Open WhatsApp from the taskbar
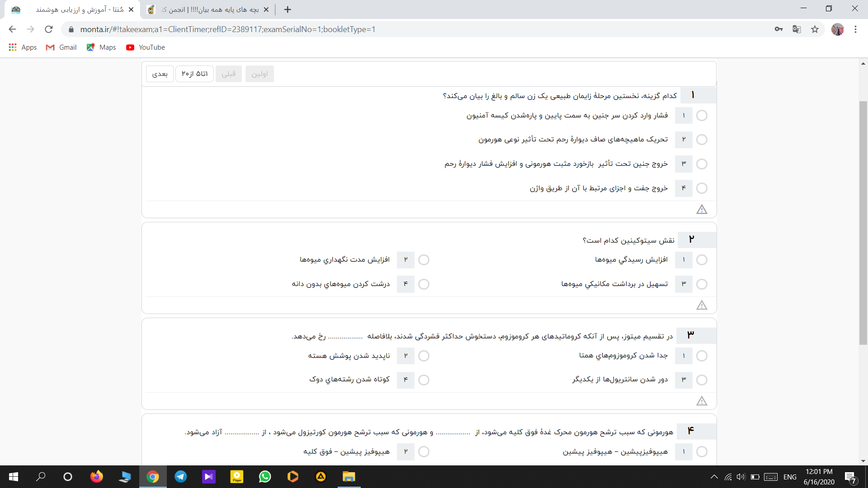This screenshot has width=868, height=488. (x=265, y=477)
